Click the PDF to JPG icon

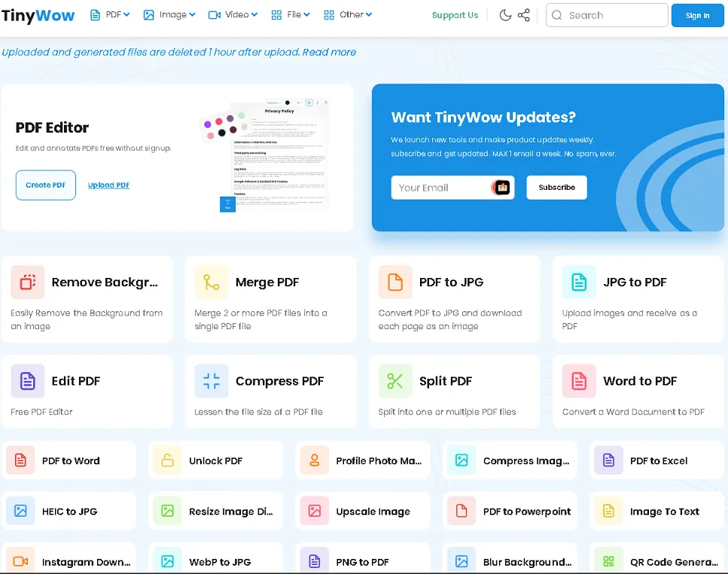click(x=395, y=282)
